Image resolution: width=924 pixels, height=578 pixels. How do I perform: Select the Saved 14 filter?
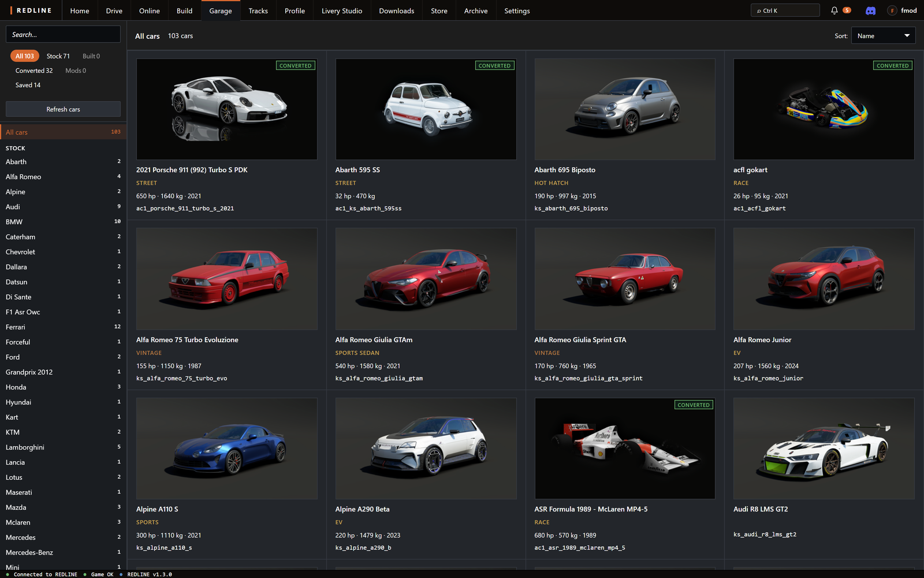click(28, 85)
